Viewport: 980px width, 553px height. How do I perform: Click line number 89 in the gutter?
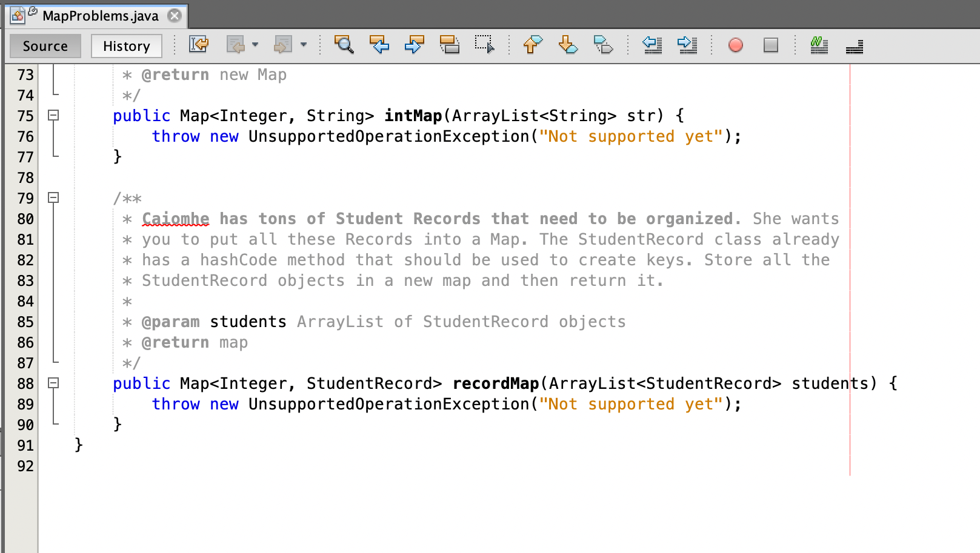pyautogui.click(x=25, y=405)
